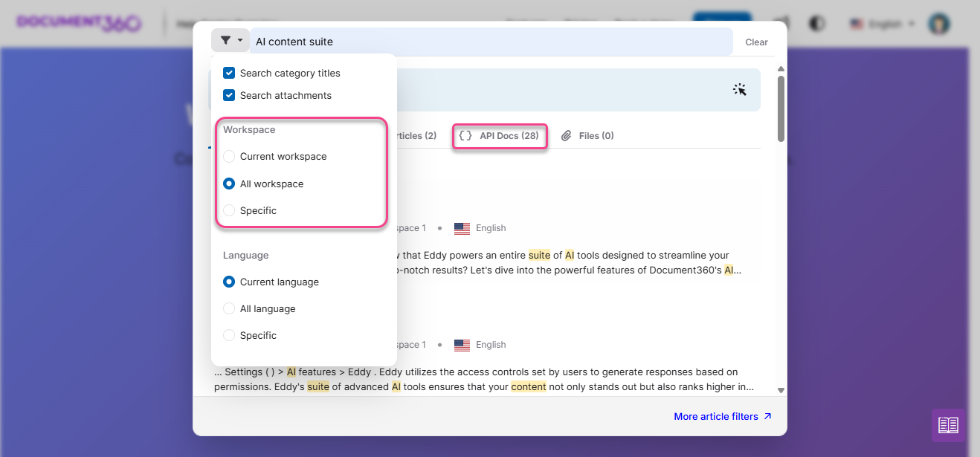Pick Specific under the Workspace heading
Image resolution: width=980 pixels, height=457 pixels.
pyautogui.click(x=229, y=210)
